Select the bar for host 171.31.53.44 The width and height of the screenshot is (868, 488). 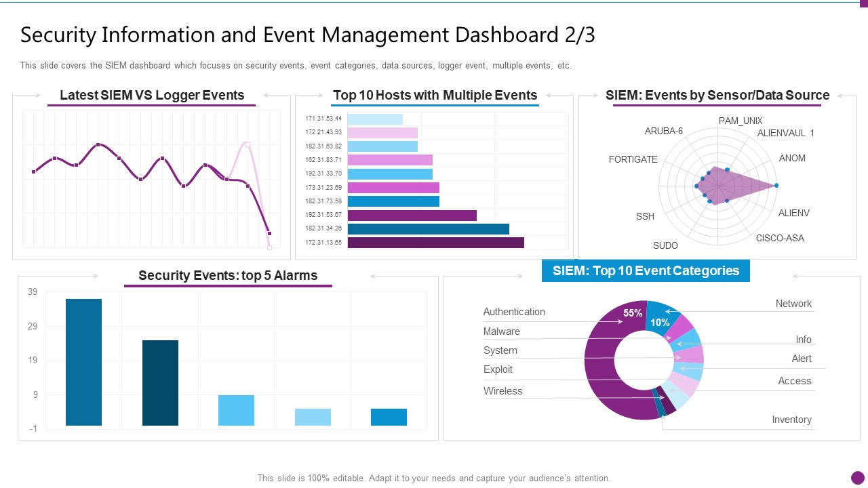(x=375, y=119)
